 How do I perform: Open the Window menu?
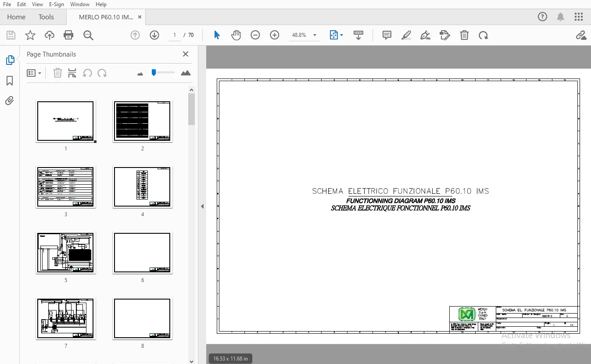click(80, 4)
